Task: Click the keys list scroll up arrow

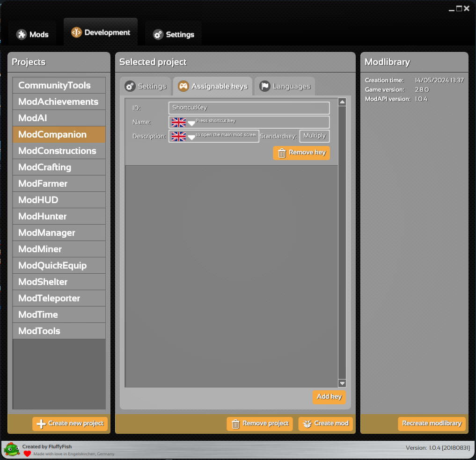Action: tap(342, 102)
